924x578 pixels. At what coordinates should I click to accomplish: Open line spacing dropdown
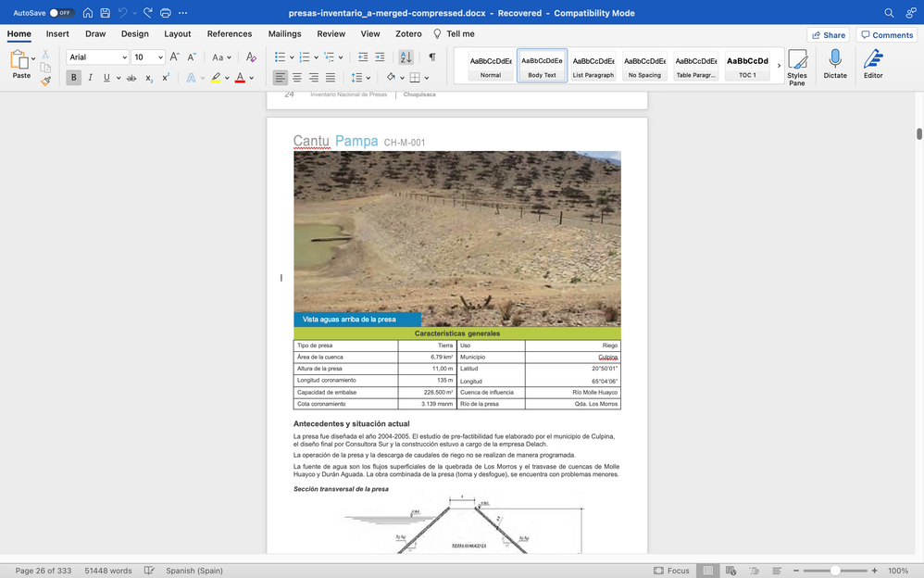361,78
